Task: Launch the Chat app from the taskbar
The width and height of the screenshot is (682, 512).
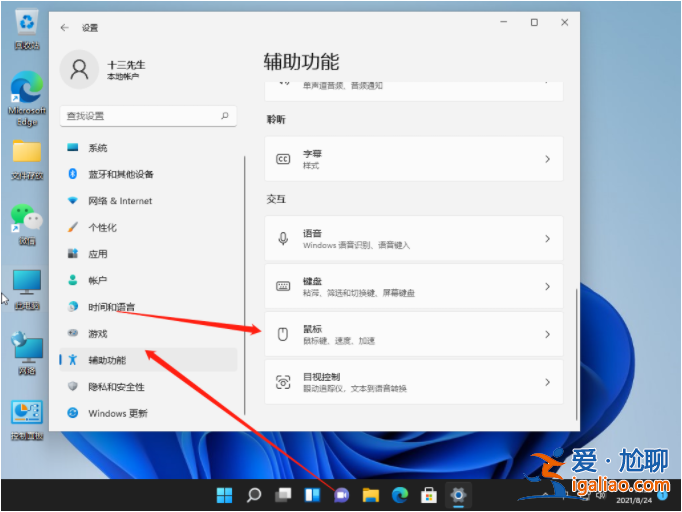Action: coord(341,495)
